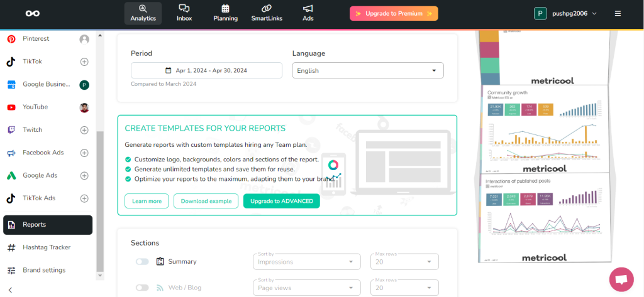This screenshot has width=644, height=297.
Task: Click the sidebar scrollbar down arrow
Action: pos(100,276)
